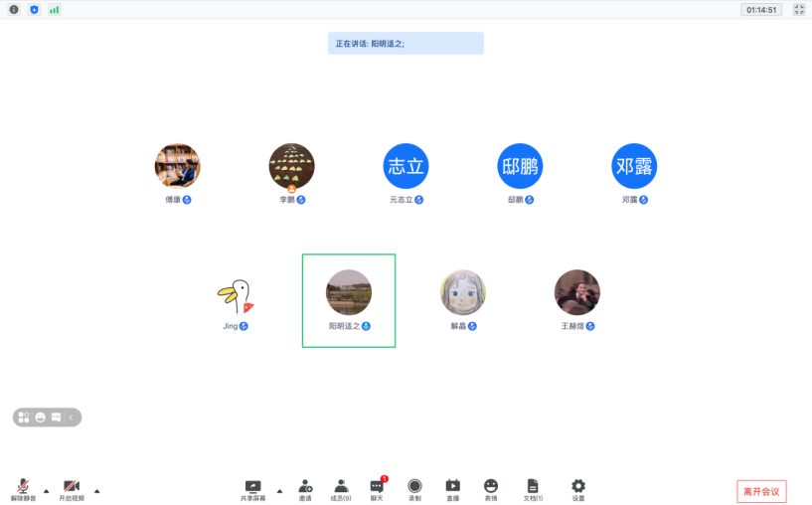Click the leave meeting (离开会议) button

tap(761, 491)
